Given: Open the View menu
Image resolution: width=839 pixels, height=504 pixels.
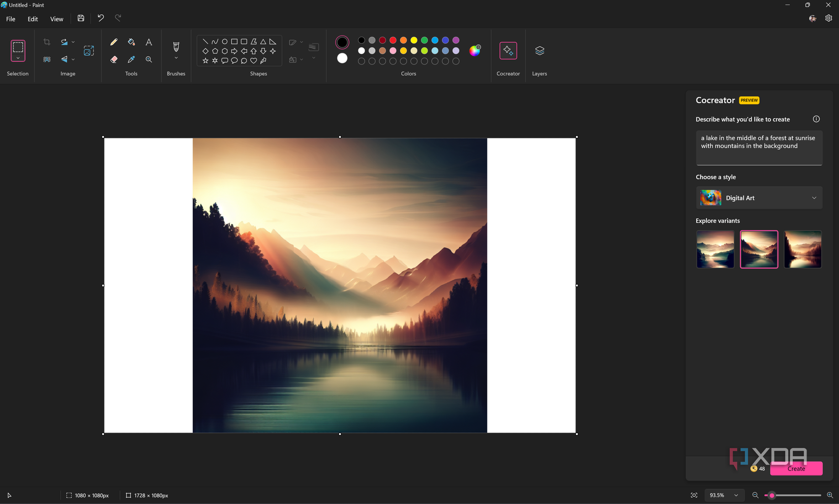Looking at the screenshot, I should pos(56,19).
